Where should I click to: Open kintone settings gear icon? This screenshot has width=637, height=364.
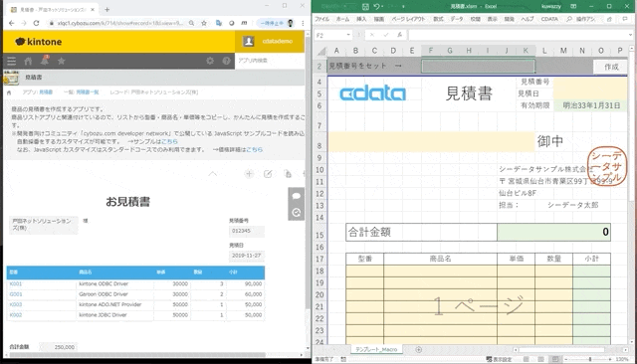pos(210,61)
